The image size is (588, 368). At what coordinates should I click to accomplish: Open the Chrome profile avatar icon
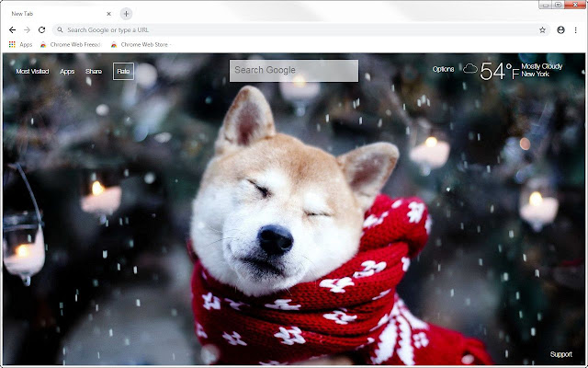pos(560,30)
